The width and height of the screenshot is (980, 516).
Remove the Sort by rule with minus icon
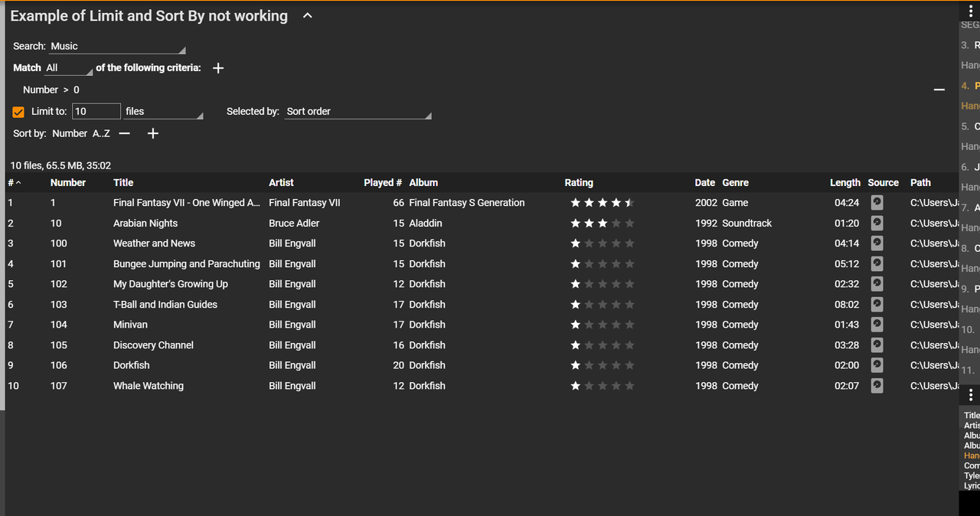(125, 133)
